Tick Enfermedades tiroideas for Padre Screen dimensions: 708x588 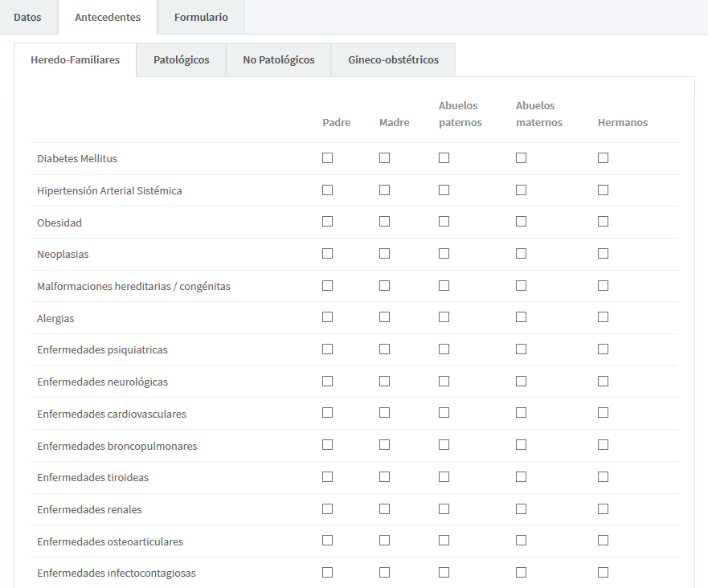[x=327, y=476]
